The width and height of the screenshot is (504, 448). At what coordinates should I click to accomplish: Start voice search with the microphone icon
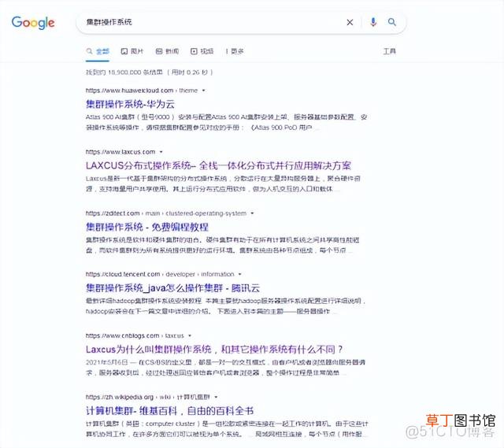tap(372, 22)
